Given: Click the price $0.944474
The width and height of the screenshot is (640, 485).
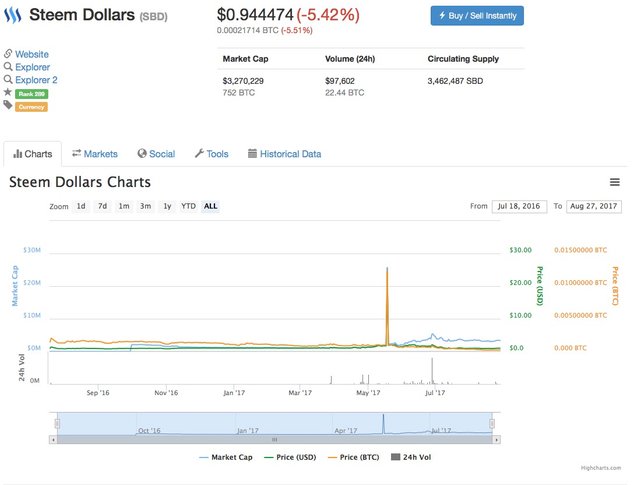Looking at the screenshot, I should (255, 15).
